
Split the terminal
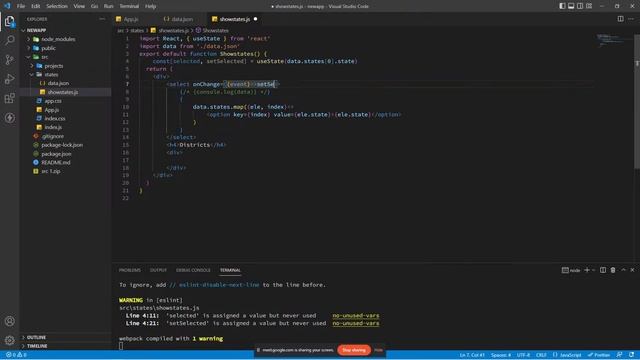tap(603, 270)
